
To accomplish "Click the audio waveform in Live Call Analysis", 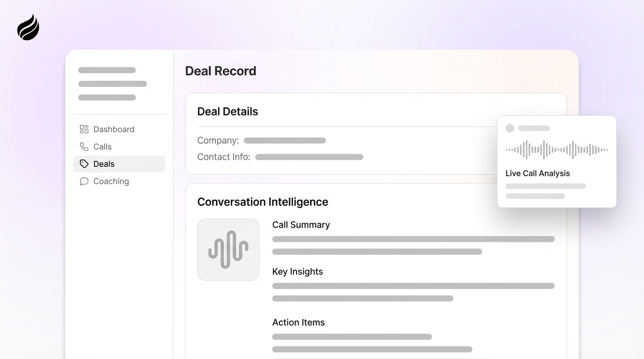I will tap(556, 150).
